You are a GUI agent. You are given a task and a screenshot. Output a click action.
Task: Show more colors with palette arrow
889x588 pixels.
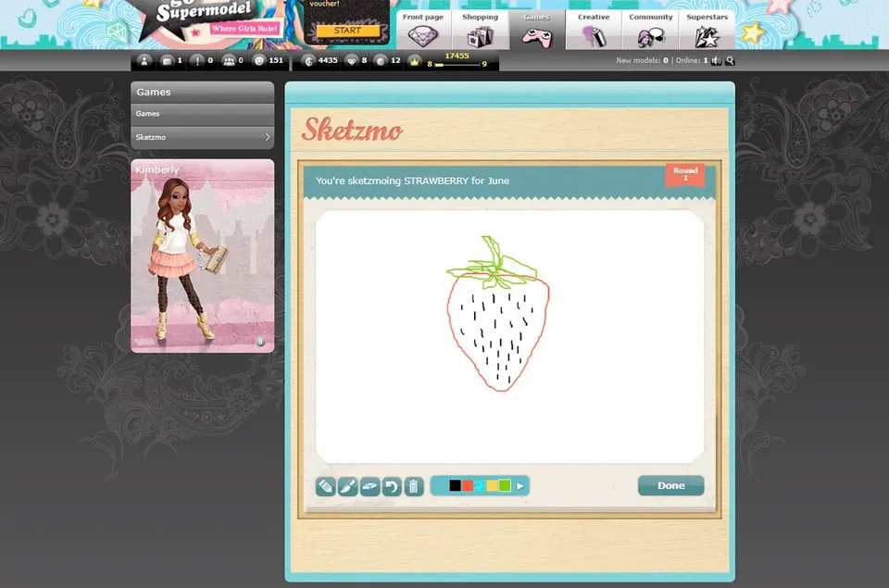pos(520,486)
